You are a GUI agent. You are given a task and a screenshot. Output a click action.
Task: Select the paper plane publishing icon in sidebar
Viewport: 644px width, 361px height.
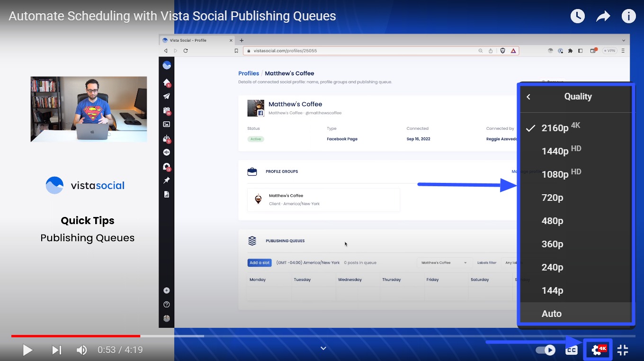tap(166, 96)
